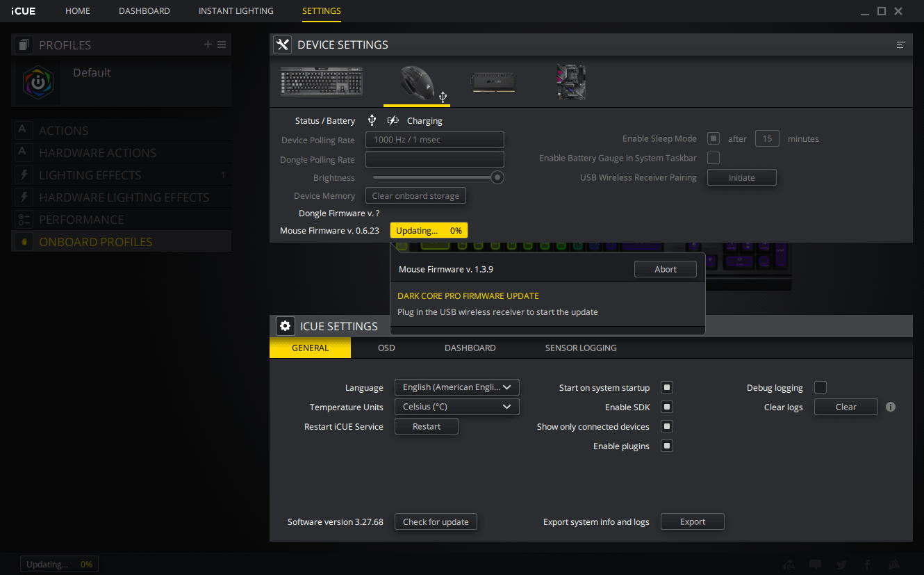The height and width of the screenshot is (575, 924).
Task: Open the SENSOR LOGGING tab
Action: [581, 348]
